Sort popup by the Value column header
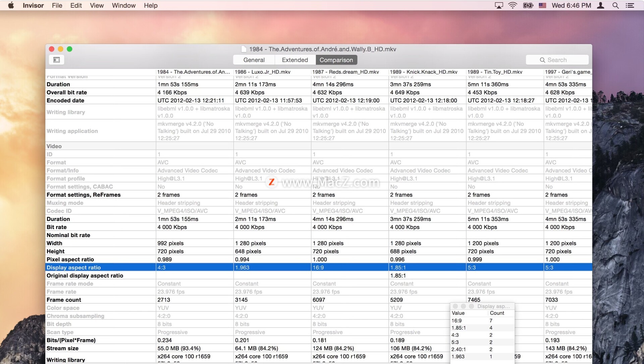 click(469, 313)
